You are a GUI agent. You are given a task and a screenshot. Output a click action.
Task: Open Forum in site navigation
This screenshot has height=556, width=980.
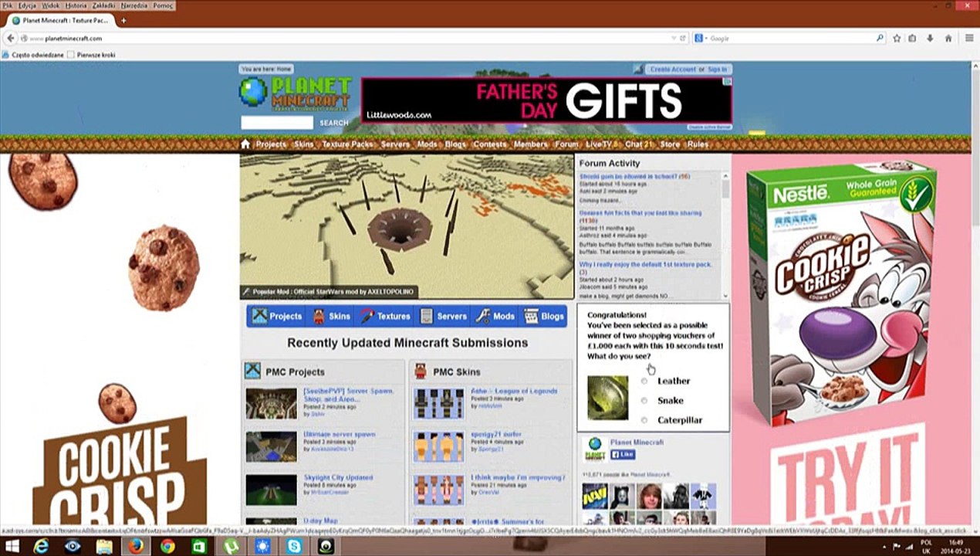pyautogui.click(x=566, y=144)
